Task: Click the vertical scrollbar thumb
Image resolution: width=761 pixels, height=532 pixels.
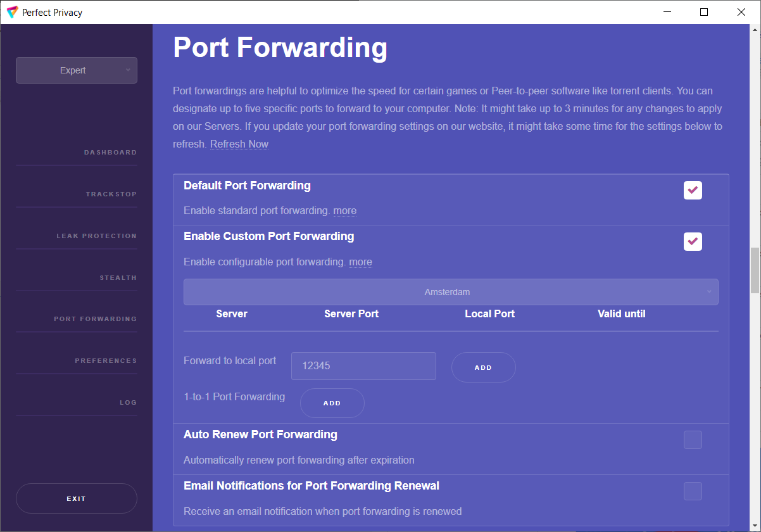Action: [x=755, y=270]
